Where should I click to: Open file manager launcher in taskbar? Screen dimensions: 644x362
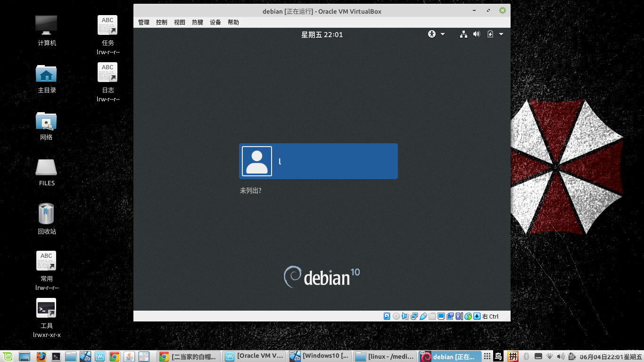[71, 357]
